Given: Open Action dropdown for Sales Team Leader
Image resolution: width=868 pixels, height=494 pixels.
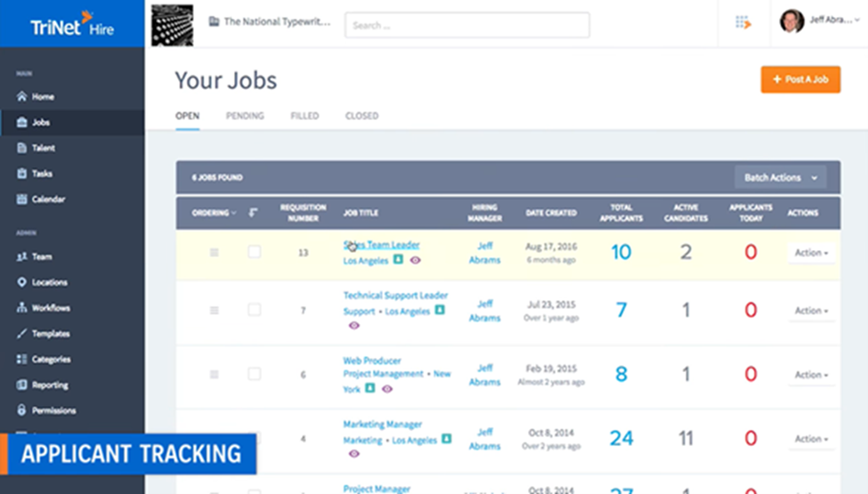Looking at the screenshot, I should [x=812, y=253].
